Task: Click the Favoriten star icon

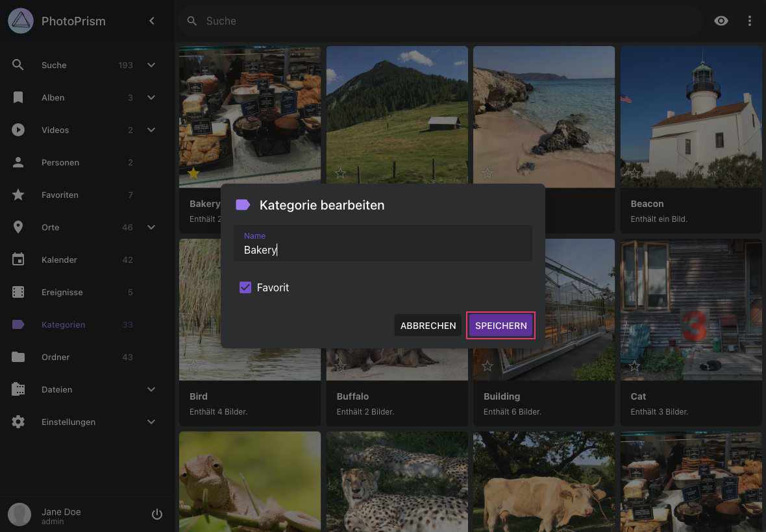Action: pyautogui.click(x=18, y=195)
